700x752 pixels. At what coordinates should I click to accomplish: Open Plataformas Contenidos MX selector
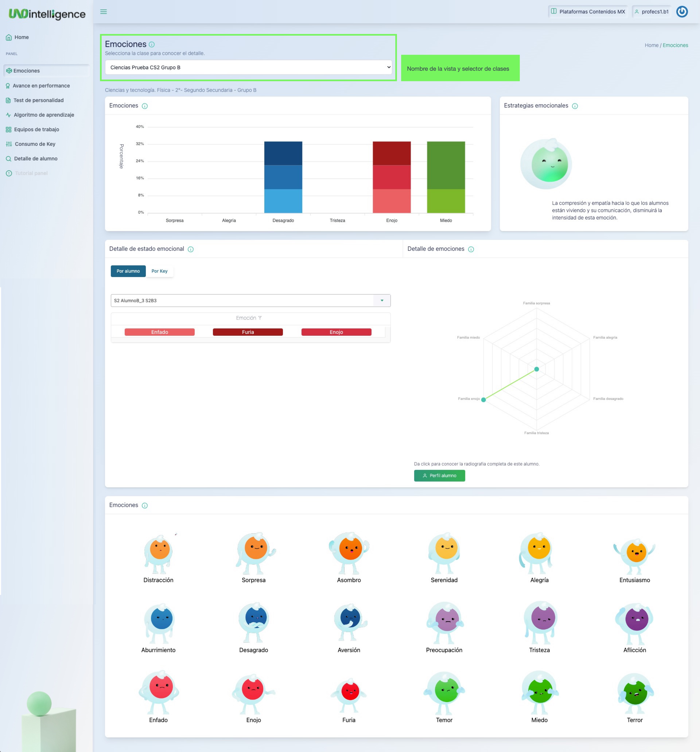588,12
